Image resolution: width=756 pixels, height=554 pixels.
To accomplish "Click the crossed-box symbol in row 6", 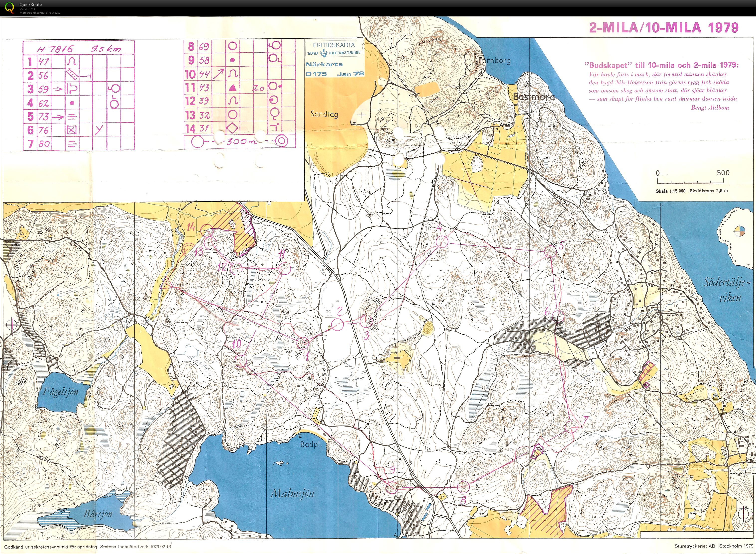I will (71, 130).
